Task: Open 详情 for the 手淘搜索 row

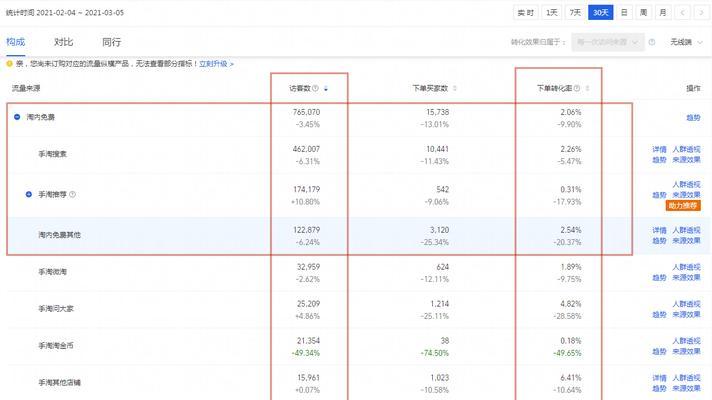Action: coord(659,149)
